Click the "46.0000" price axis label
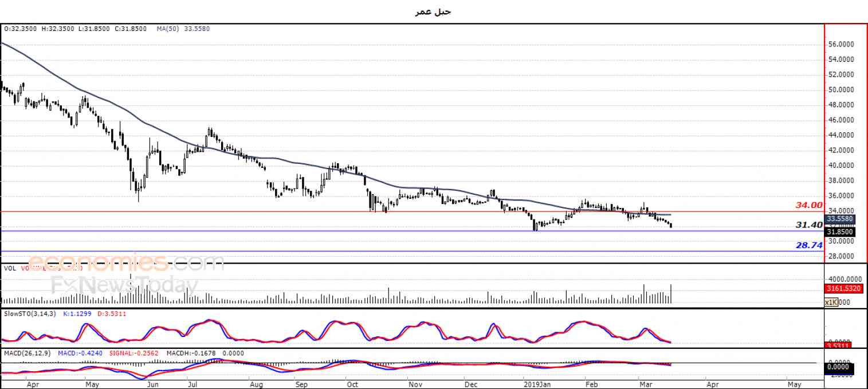Screen dimensions: 868x389 click(x=842, y=120)
